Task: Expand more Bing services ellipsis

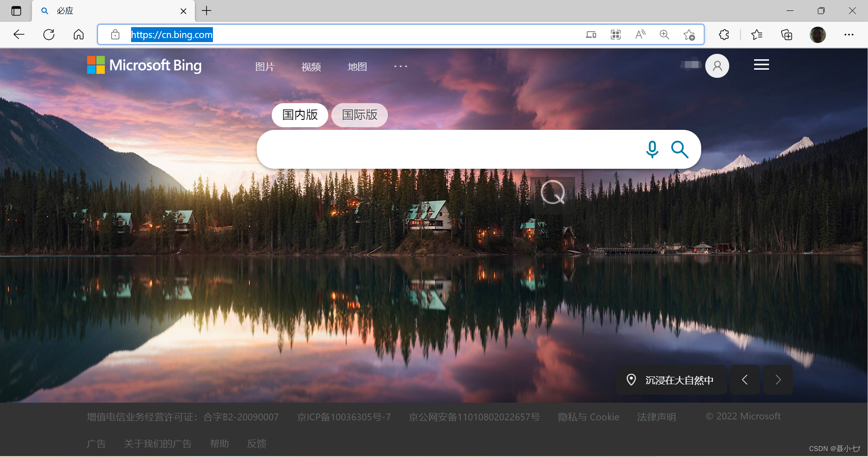Action: tap(401, 67)
